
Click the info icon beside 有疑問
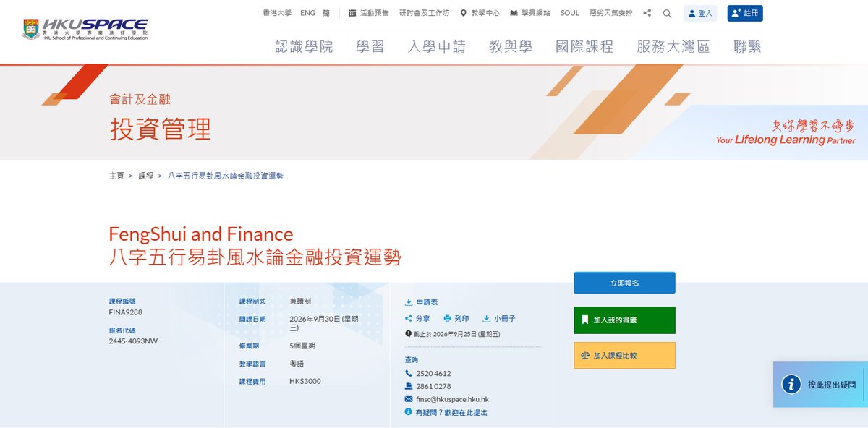click(409, 412)
